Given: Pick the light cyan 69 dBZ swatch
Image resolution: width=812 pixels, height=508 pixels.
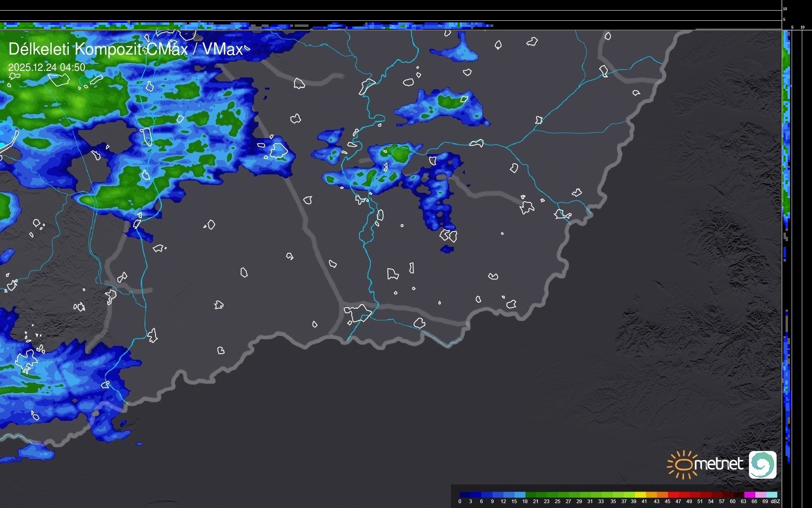Looking at the screenshot, I should [x=772, y=495].
